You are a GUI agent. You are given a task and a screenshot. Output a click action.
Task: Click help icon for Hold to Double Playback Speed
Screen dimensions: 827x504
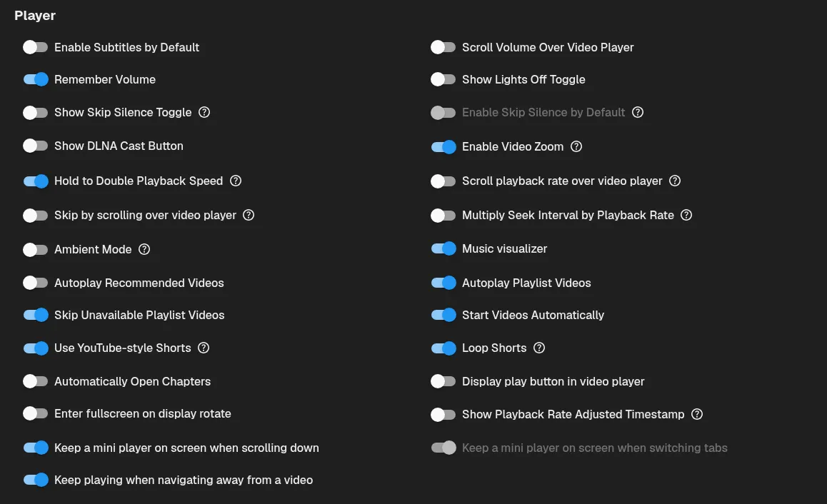point(236,181)
